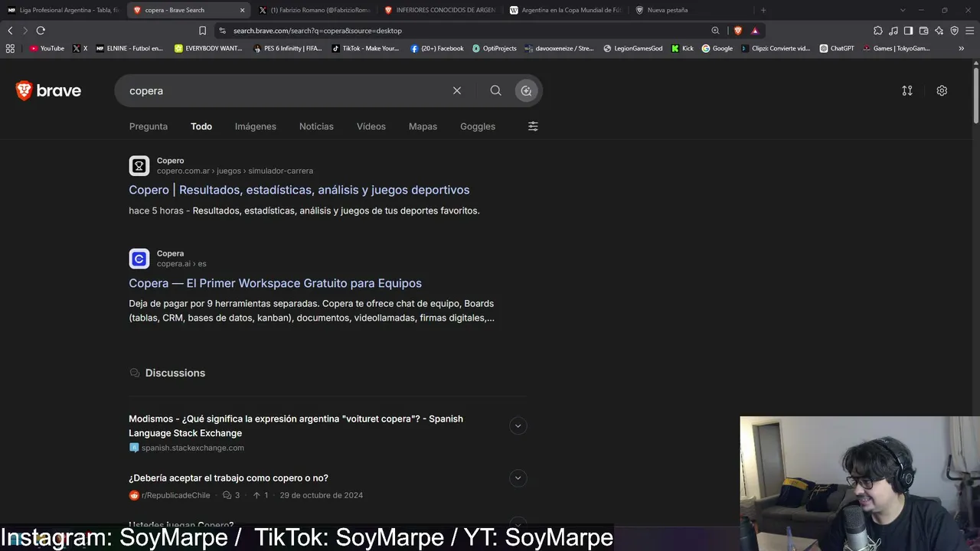Screen dimensions: 980x551
Task: Click the r/RepublicadeChile source label
Action: tap(175, 495)
